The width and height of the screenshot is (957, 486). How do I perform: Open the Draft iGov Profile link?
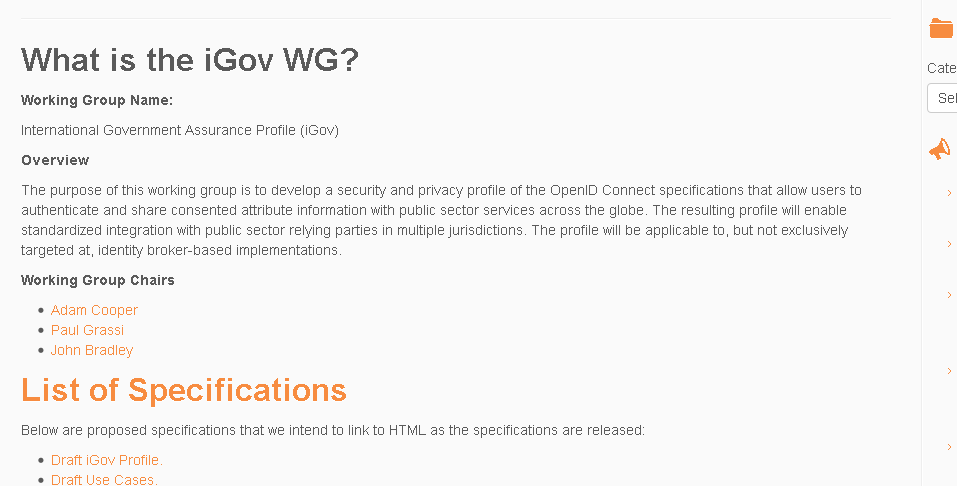click(106, 460)
